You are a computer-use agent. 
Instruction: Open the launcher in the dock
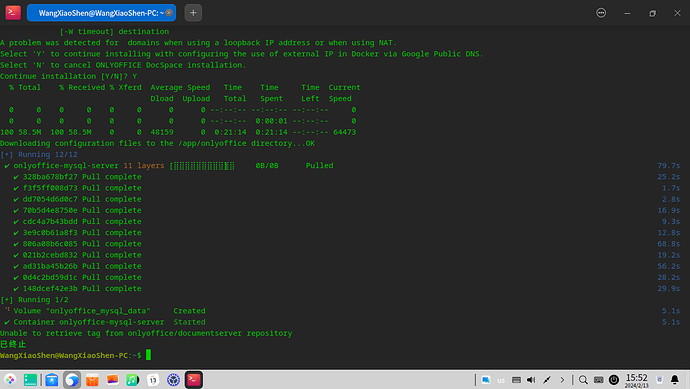(10, 379)
